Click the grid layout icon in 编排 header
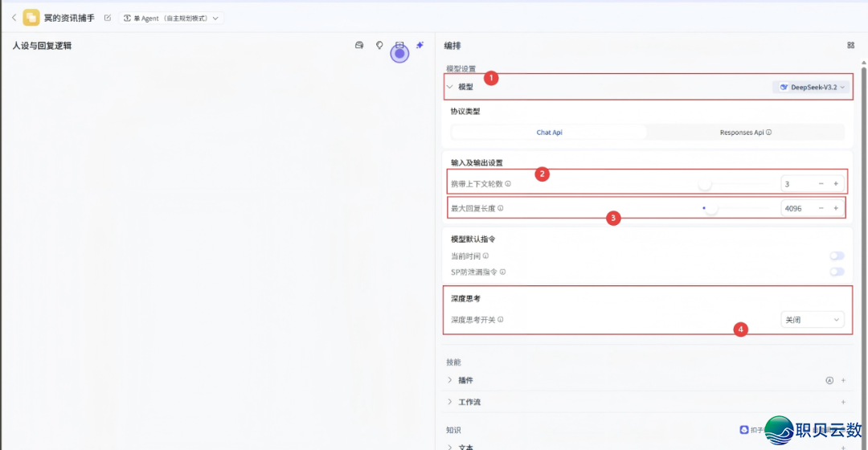868x450 pixels. point(850,46)
